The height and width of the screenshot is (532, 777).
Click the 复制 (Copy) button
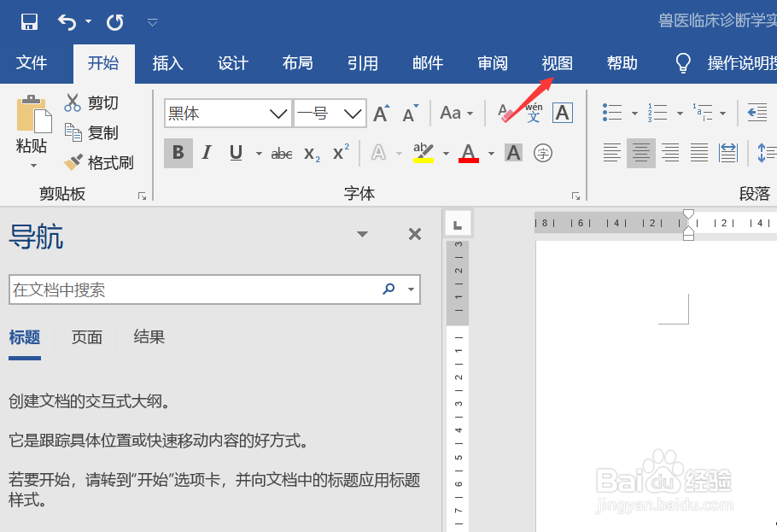coord(96,132)
